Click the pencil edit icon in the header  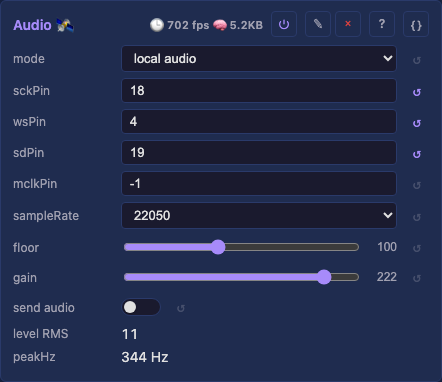(318, 24)
